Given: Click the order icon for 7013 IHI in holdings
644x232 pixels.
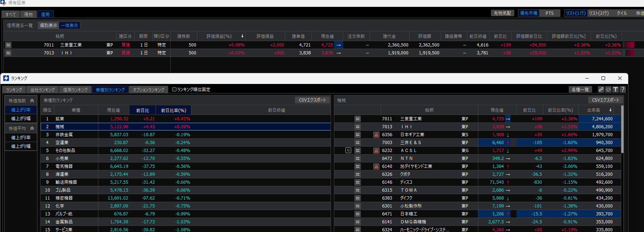Looking at the screenshot, I should coord(8,53).
